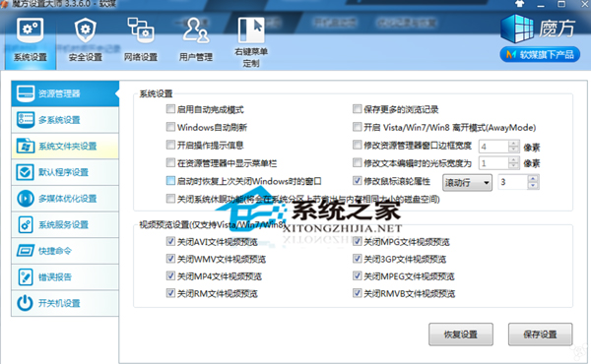Open 安全设置 shield icon

click(x=85, y=30)
